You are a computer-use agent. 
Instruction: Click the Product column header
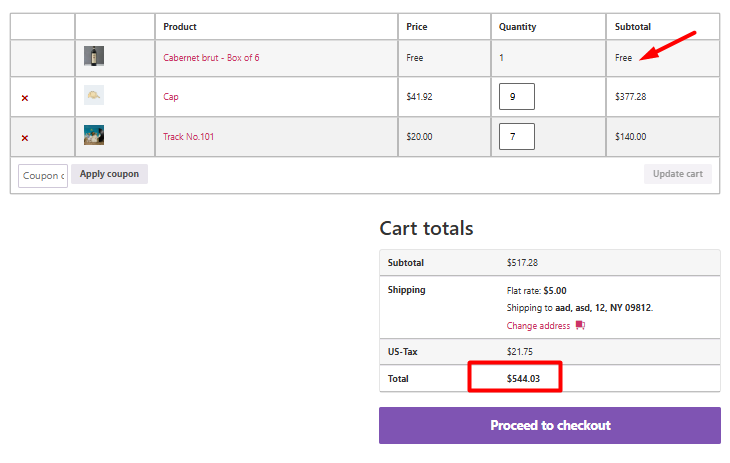(180, 27)
